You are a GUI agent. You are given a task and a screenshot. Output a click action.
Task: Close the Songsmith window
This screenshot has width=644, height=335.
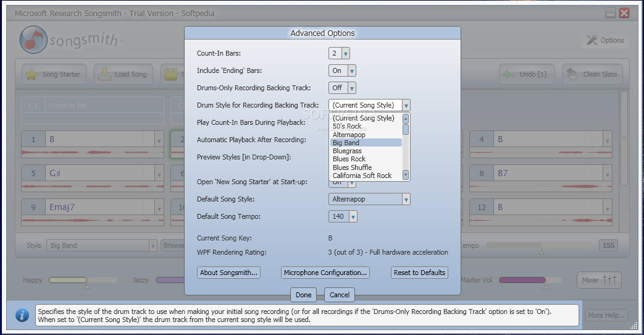624,13
